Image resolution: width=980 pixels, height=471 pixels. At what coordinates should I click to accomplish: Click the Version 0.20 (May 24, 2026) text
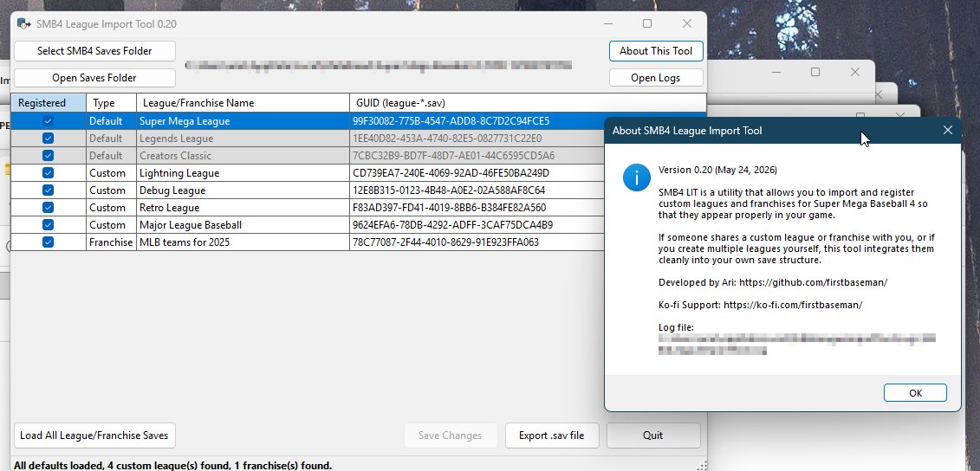pos(717,170)
